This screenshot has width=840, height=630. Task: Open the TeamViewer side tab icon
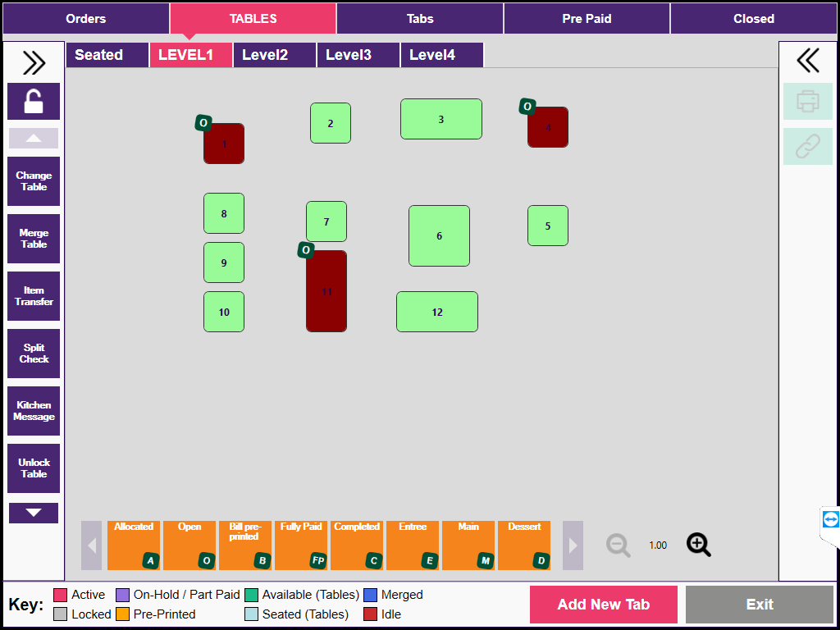pyautogui.click(x=830, y=519)
